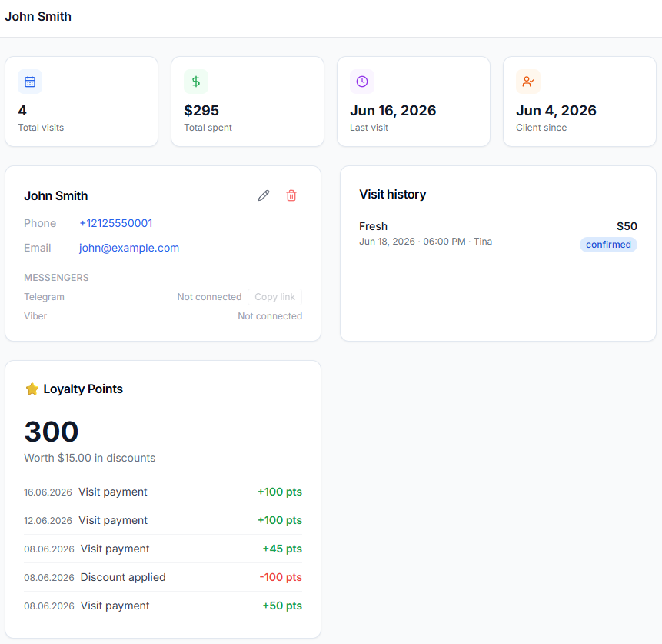Screen dimensions: 662x644
Task: Click the +45 pts entry
Action: [282, 549]
